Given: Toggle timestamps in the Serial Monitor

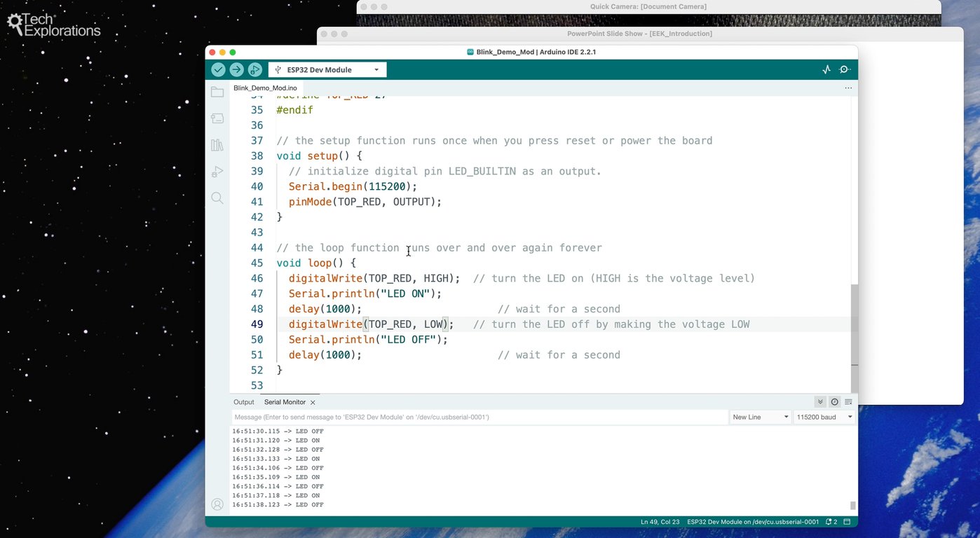Looking at the screenshot, I should point(834,402).
